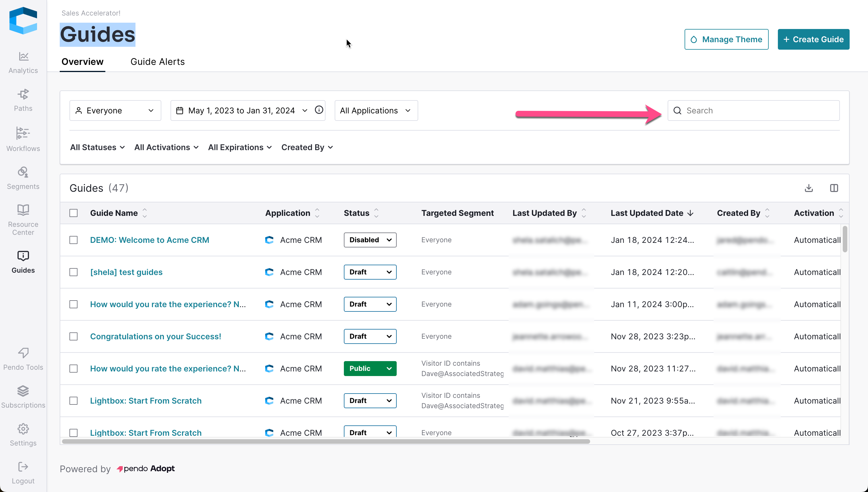Click the Logout icon
The width and height of the screenshot is (868, 492).
(x=23, y=467)
